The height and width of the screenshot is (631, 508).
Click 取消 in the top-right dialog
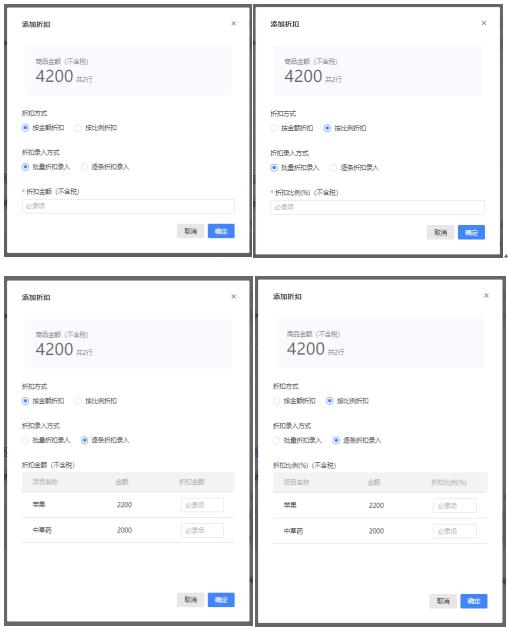tap(440, 232)
